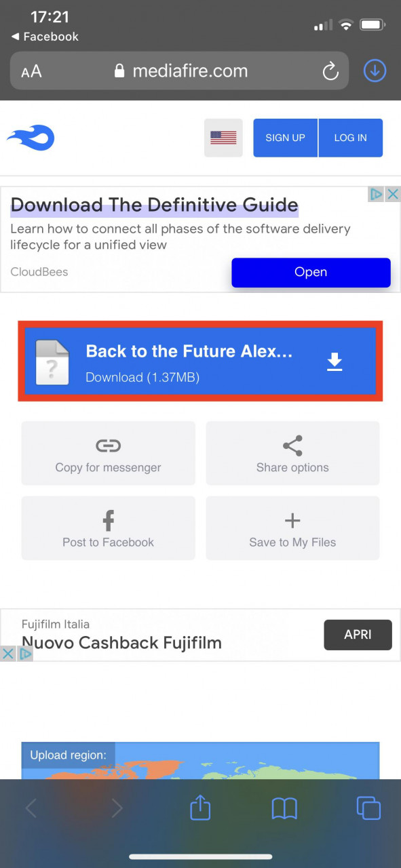
Task: Click the AdChoices triangle on top ad
Action: tap(377, 195)
